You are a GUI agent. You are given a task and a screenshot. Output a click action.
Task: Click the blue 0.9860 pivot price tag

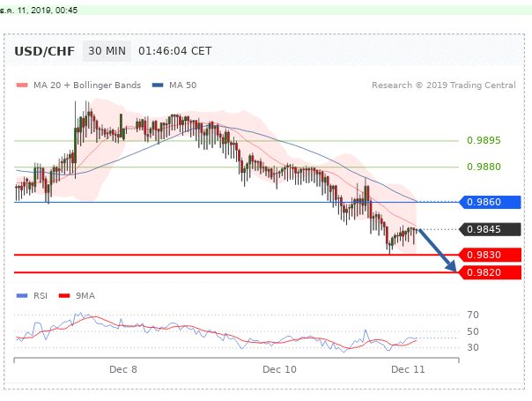(x=490, y=202)
